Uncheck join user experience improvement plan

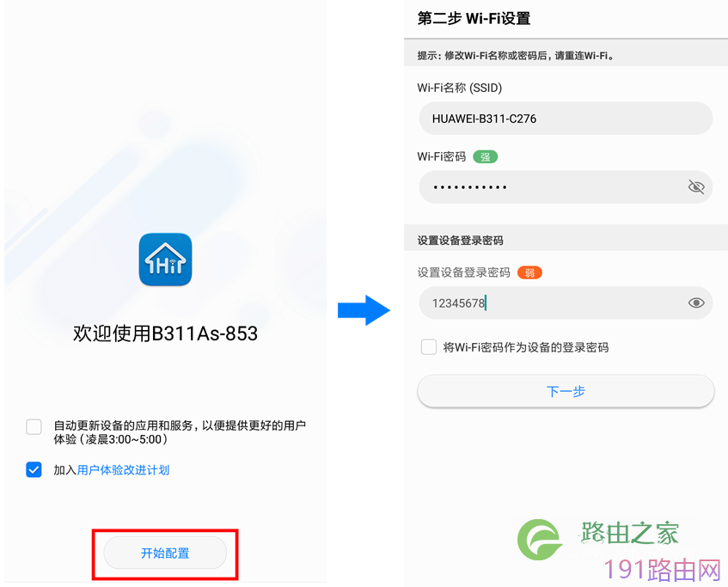[x=34, y=469]
